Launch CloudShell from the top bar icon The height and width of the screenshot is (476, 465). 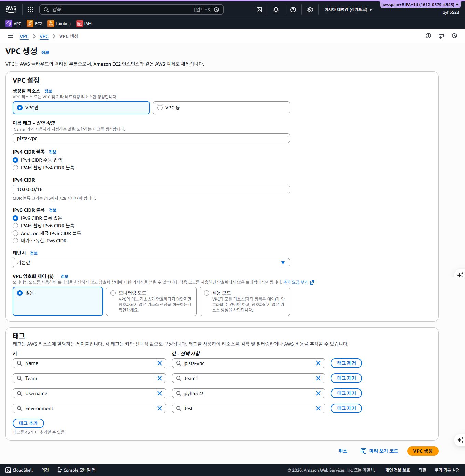coord(259,10)
